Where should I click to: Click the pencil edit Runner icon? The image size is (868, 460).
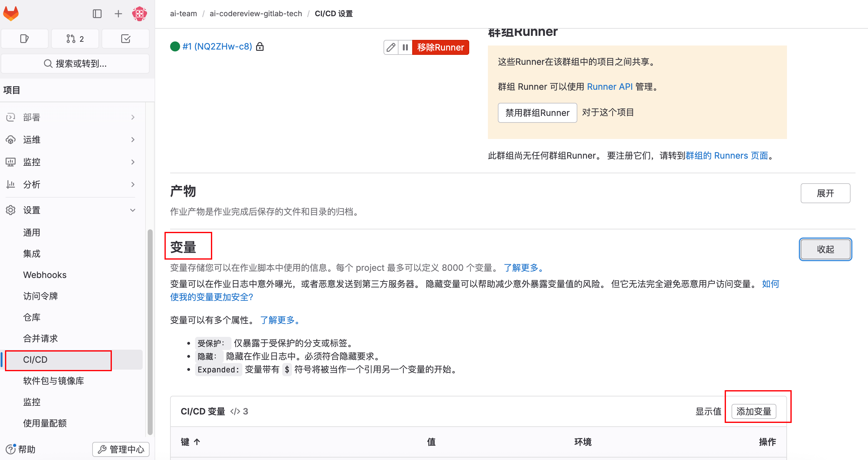click(391, 47)
